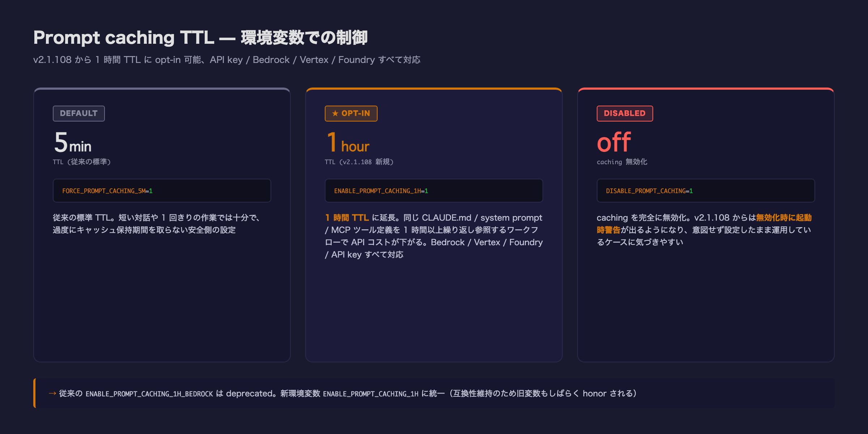The width and height of the screenshot is (868, 434).
Task: Click the '1 hour' heading
Action: click(x=348, y=142)
